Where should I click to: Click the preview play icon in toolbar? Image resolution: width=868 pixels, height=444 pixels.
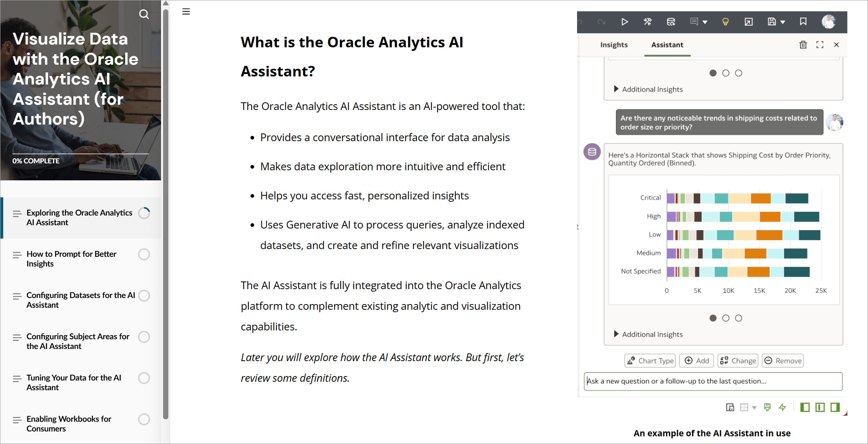point(624,22)
